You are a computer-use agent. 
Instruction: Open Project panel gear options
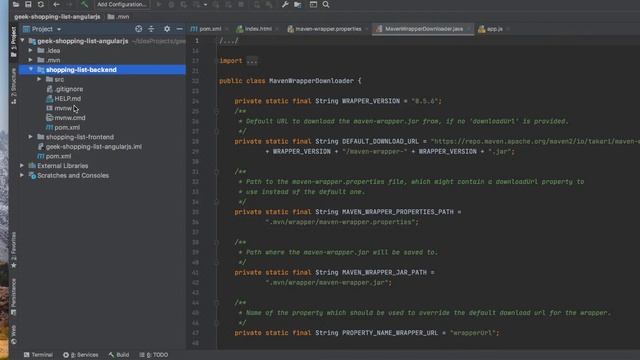(x=167, y=29)
